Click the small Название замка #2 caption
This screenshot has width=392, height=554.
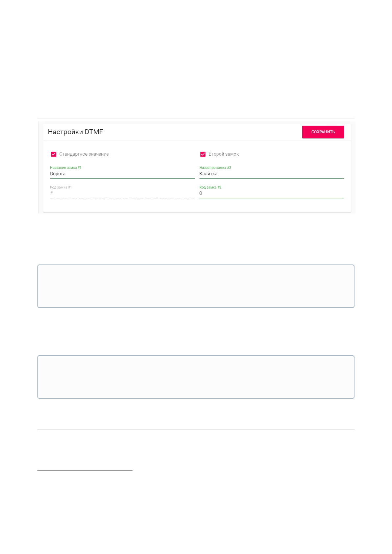(215, 167)
